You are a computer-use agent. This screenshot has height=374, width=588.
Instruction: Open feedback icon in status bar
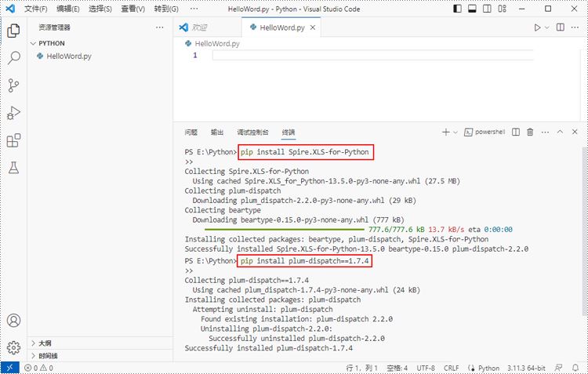559,368
